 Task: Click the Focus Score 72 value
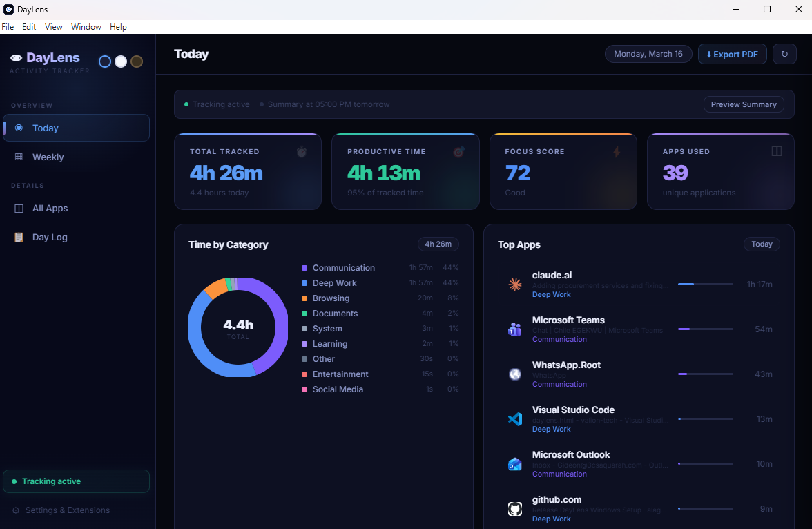tap(517, 173)
